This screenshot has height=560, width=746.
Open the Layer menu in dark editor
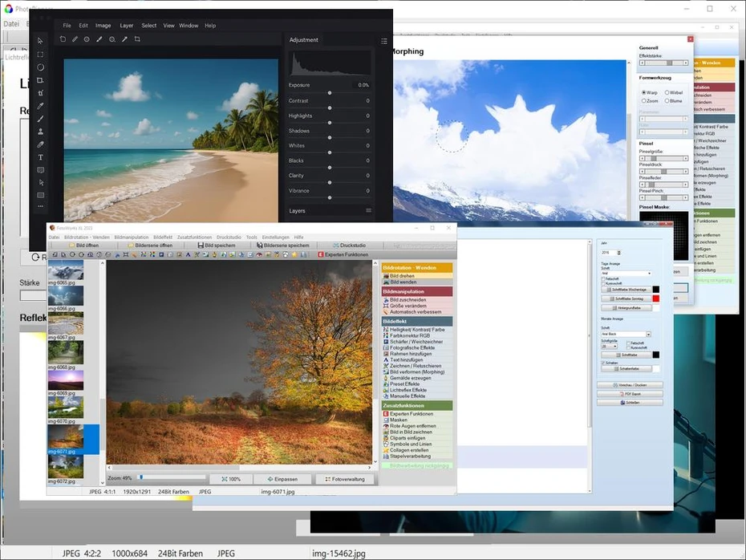coord(127,26)
